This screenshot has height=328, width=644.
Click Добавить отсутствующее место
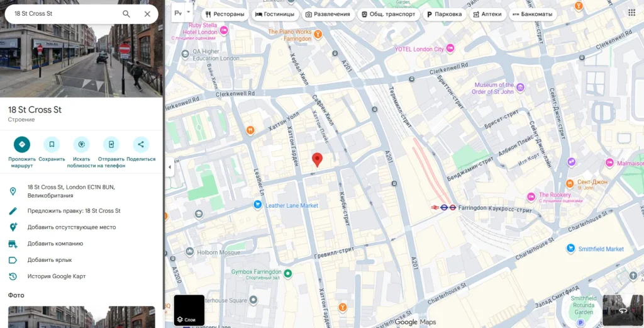pyautogui.click(x=71, y=227)
